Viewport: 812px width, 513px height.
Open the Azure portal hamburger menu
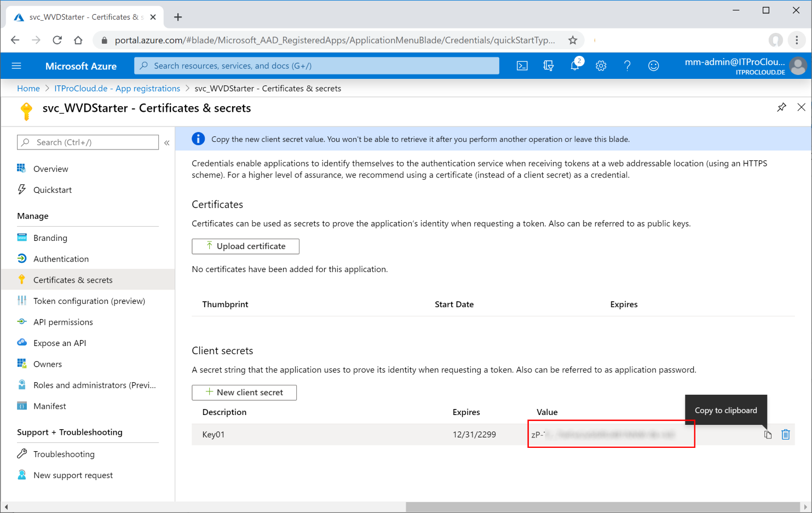click(16, 66)
